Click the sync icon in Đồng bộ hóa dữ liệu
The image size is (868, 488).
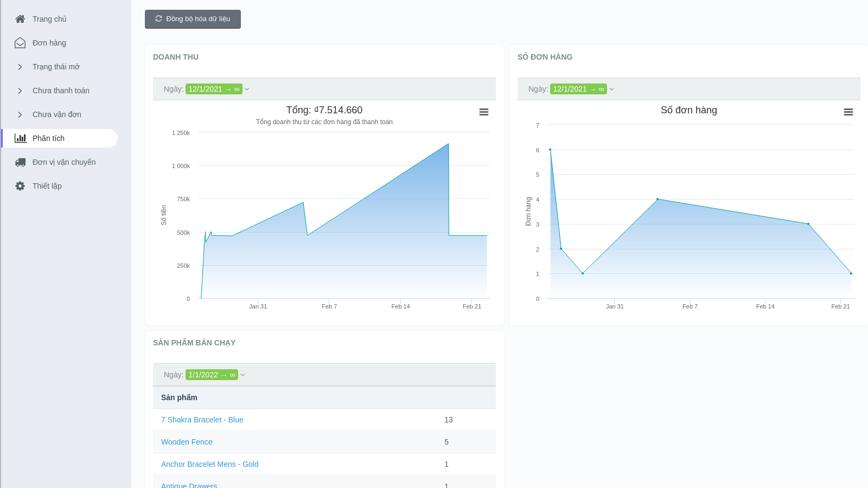tap(158, 18)
